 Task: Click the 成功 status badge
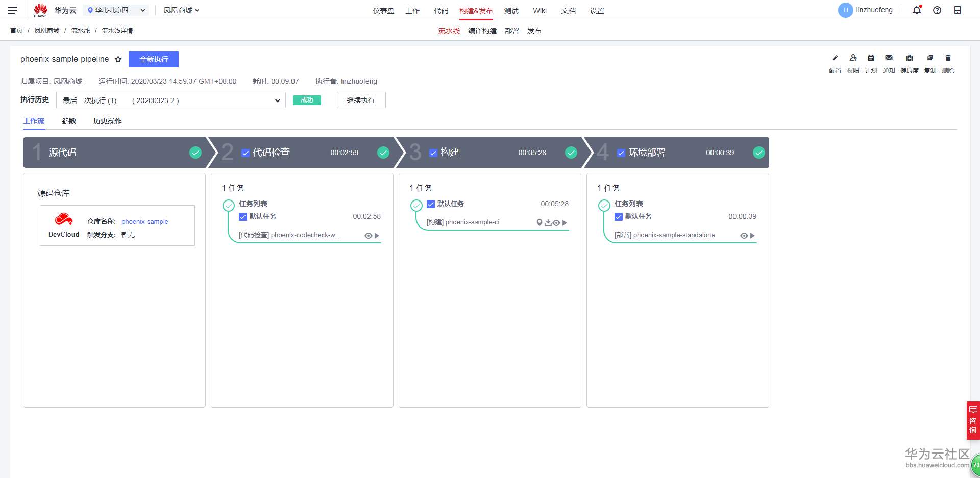(x=307, y=100)
